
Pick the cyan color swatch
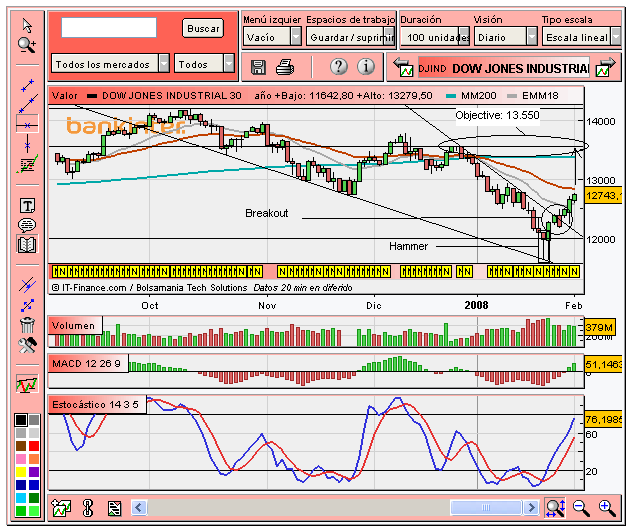(21, 497)
